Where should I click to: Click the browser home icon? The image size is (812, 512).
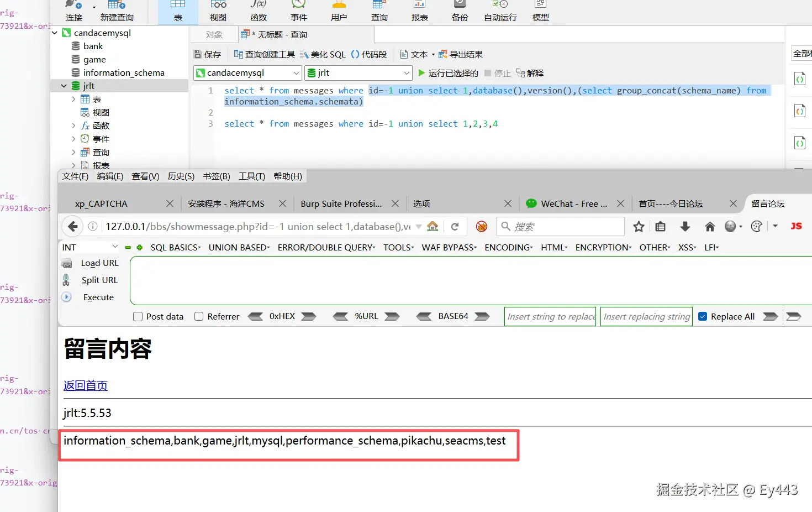coord(710,227)
